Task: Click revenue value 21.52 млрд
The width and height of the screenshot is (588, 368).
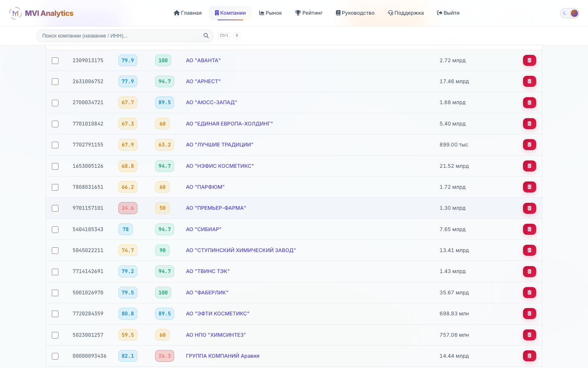Action: [x=454, y=166]
